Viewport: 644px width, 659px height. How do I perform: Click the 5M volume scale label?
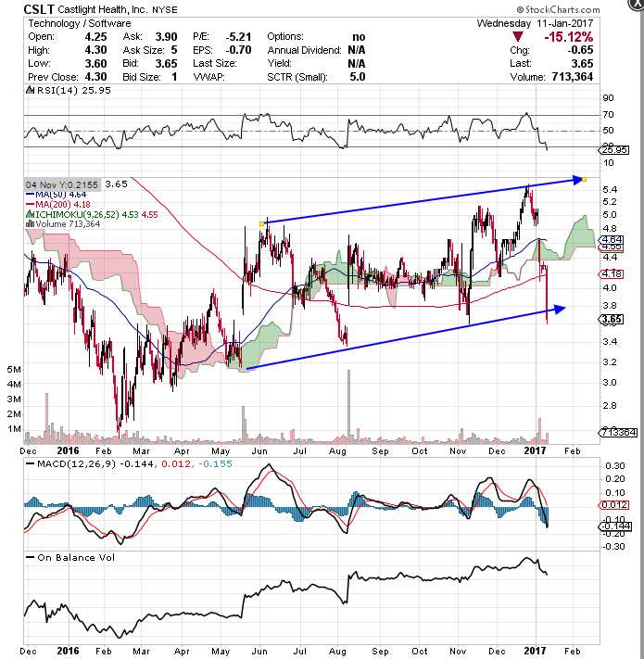point(14,370)
